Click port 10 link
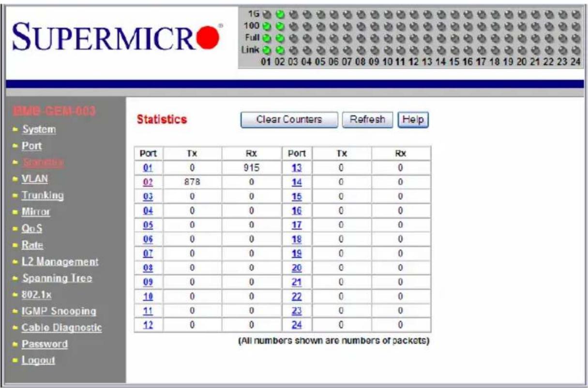 tap(149, 296)
